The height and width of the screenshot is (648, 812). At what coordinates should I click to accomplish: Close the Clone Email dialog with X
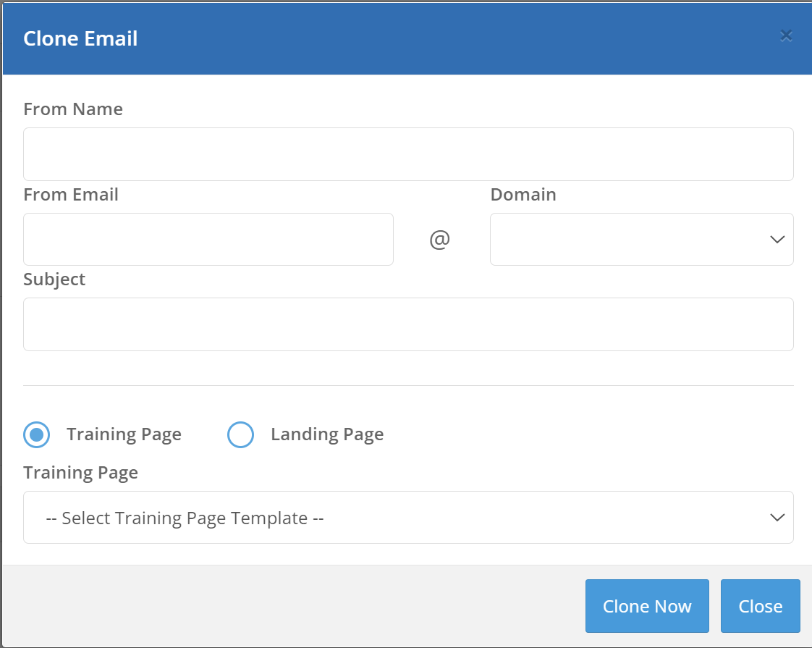point(786,35)
